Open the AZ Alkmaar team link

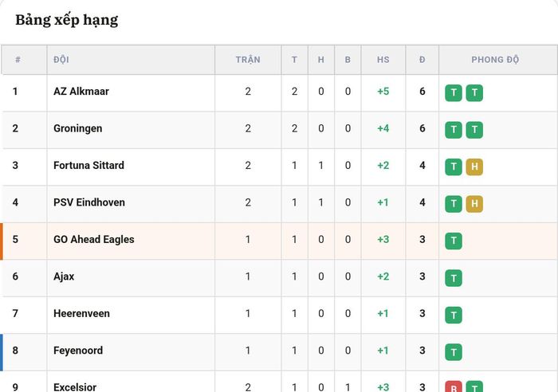tap(81, 92)
